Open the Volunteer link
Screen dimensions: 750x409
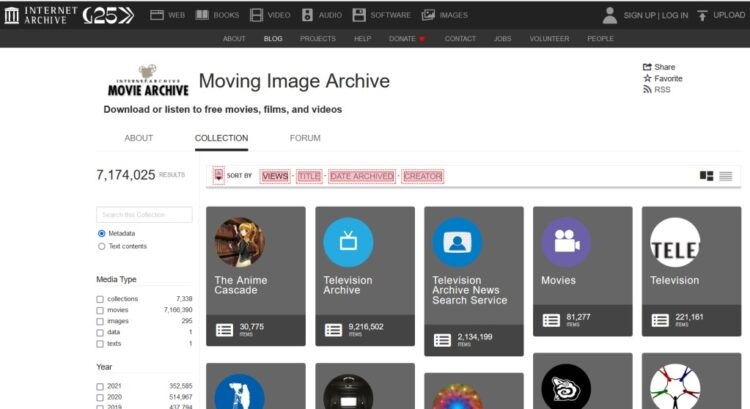pyautogui.click(x=549, y=39)
